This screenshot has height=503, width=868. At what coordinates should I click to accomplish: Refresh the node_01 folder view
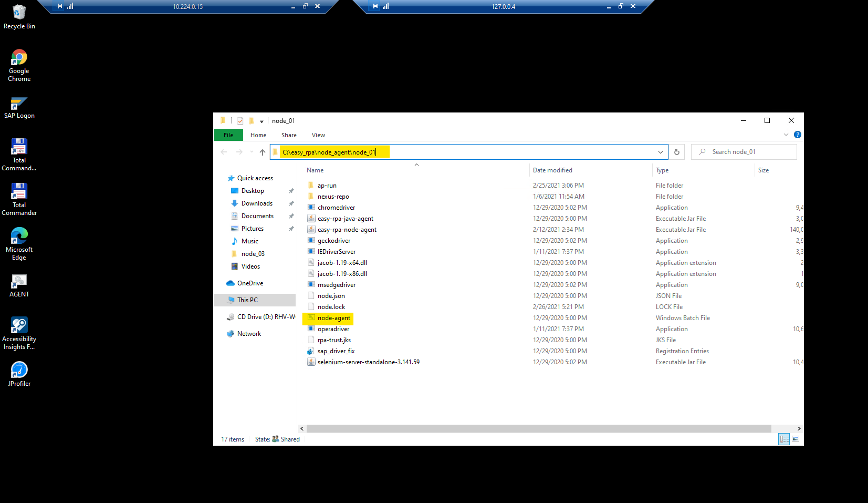tap(677, 152)
